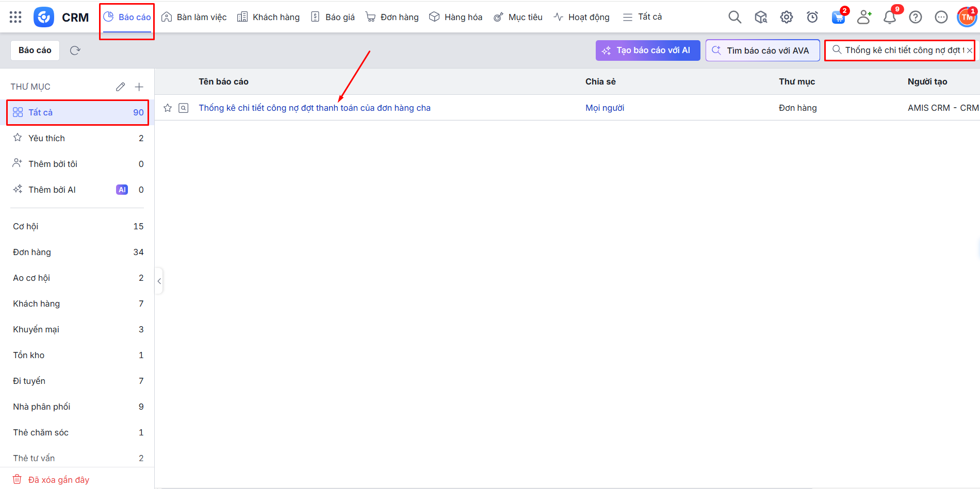Select the Yêu thích folder
The image size is (980, 489).
tap(46, 138)
